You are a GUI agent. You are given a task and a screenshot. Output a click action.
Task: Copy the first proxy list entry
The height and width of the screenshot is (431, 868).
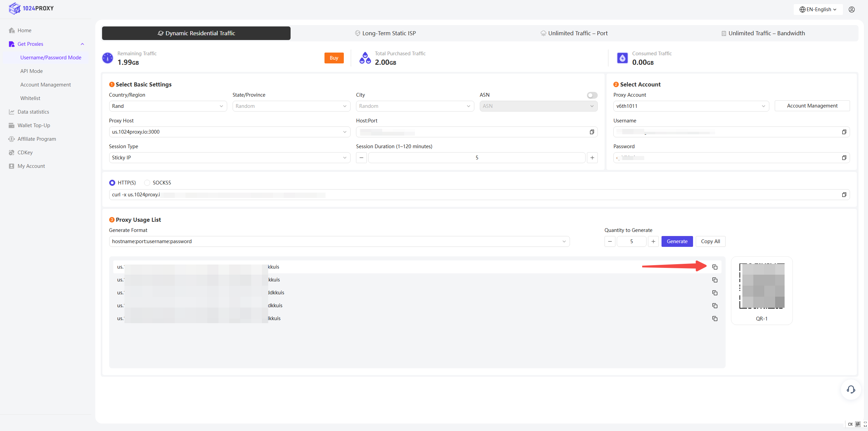click(715, 267)
